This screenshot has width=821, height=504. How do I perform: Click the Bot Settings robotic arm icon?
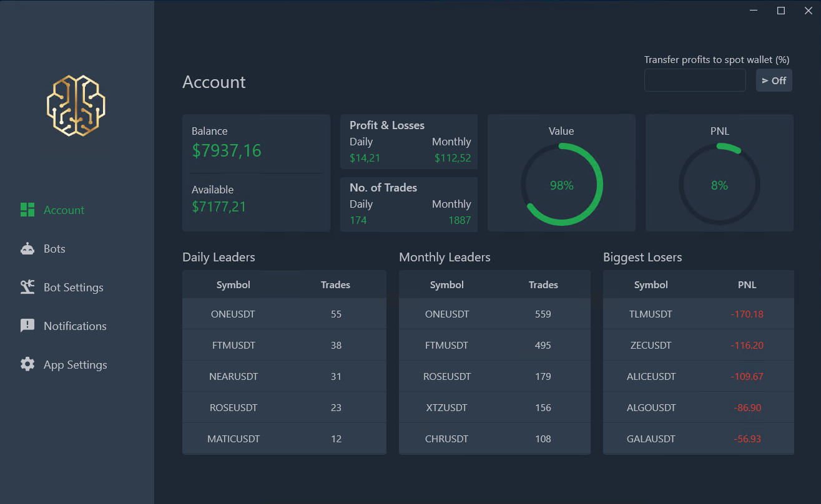tap(27, 288)
